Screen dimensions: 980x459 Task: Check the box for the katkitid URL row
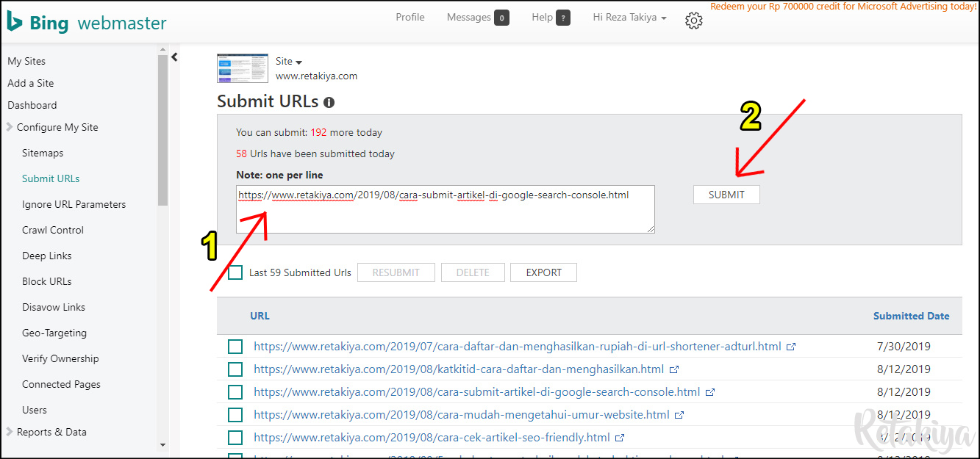point(235,369)
